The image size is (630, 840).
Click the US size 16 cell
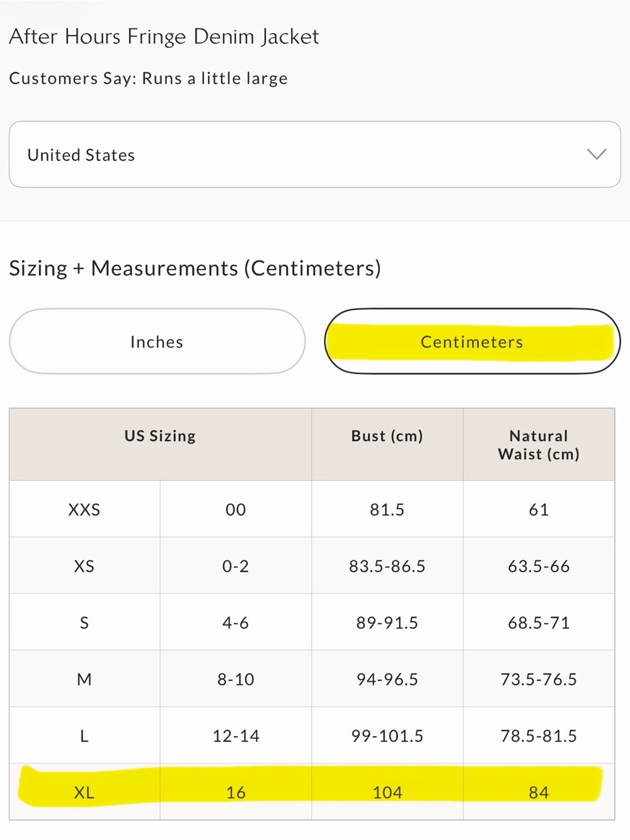tap(236, 792)
